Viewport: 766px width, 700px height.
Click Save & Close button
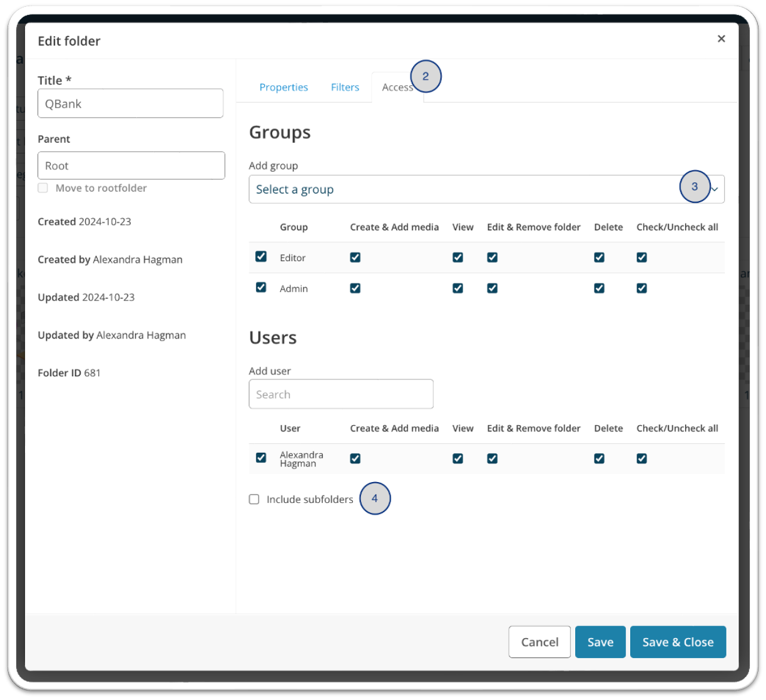678,642
